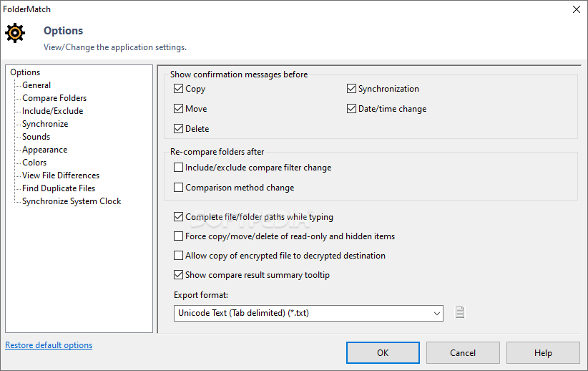Open Help for the options dialog
The width and height of the screenshot is (588, 371).
coord(543,352)
